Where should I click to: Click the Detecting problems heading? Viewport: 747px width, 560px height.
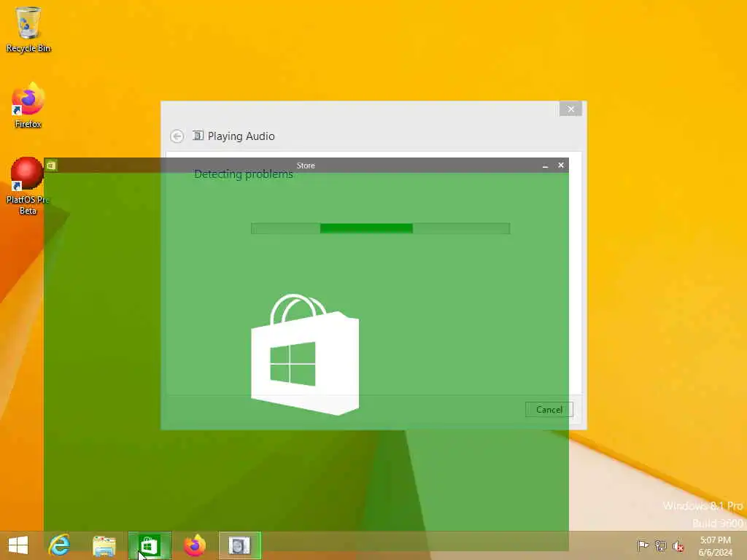[x=244, y=174]
